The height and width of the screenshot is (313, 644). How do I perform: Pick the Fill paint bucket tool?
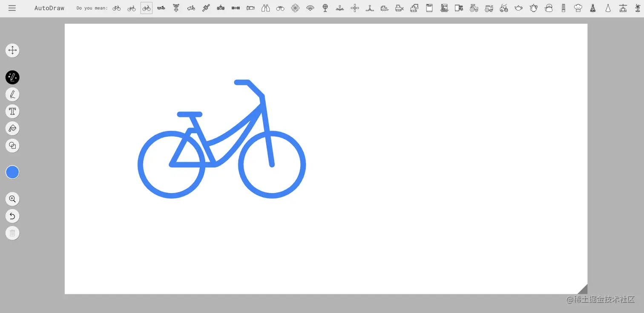tap(12, 128)
